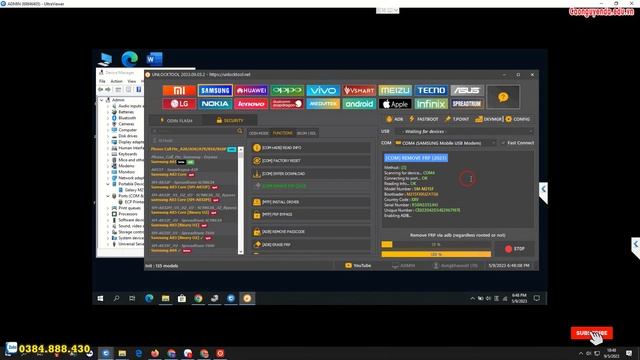
Task: Click the top 12% progress bar
Action: click(x=436, y=244)
